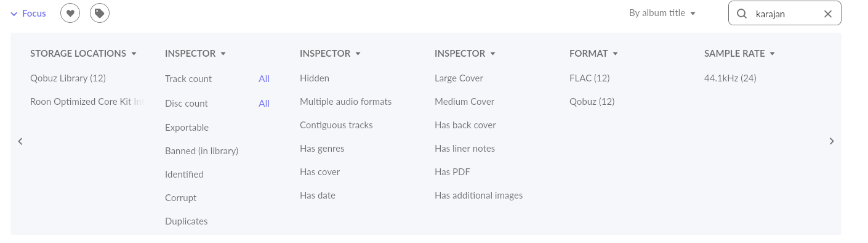Screen dimensions: 868x243
Task: Open the Sample Rate column dropdown
Action: coord(739,54)
